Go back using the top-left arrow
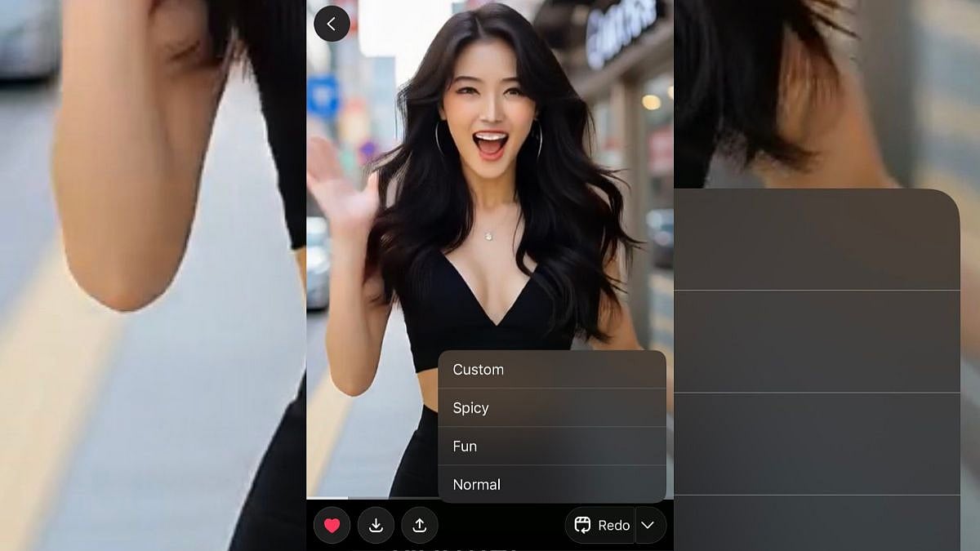Viewport: 980px width, 551px height. click(x=332, y=24)
